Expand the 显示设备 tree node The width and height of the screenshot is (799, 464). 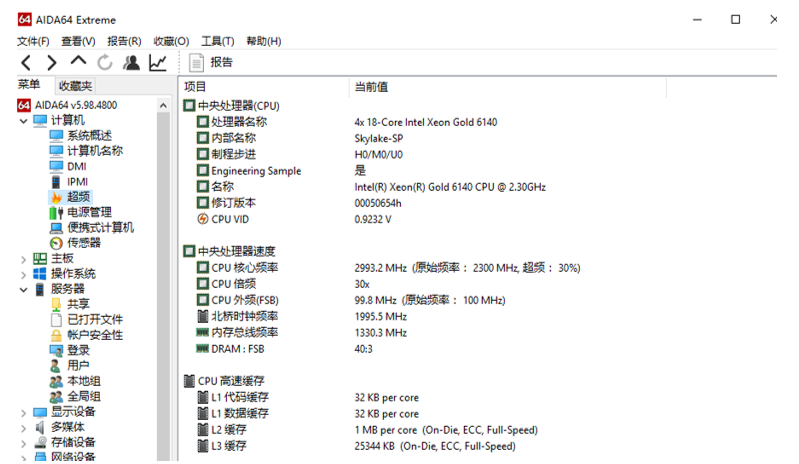click(23, 413)
